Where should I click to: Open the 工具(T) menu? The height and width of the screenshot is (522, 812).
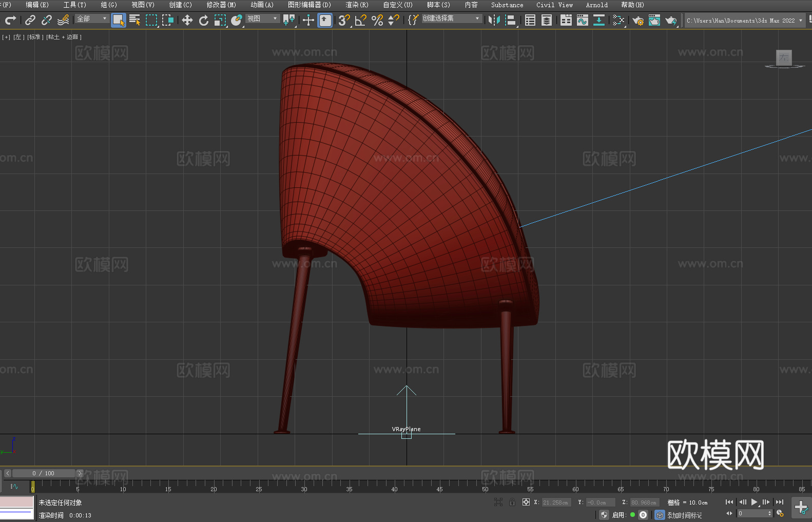pyautogui.click(x=75, y=5)
